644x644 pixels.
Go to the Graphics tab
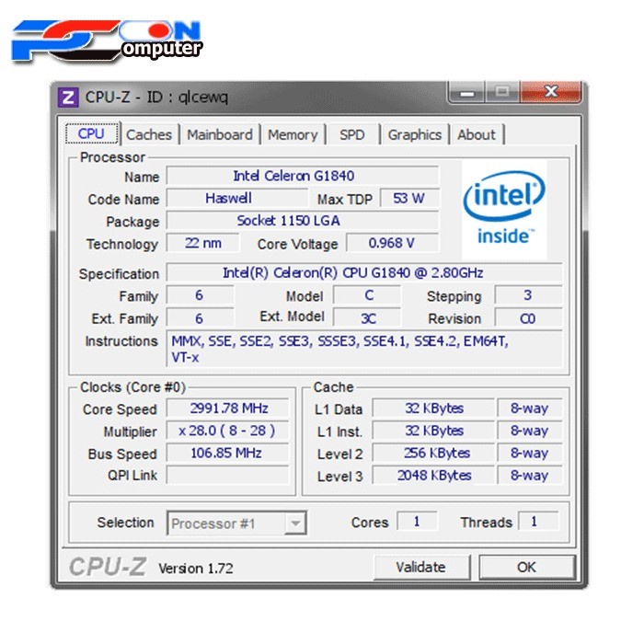click(414, 134)
